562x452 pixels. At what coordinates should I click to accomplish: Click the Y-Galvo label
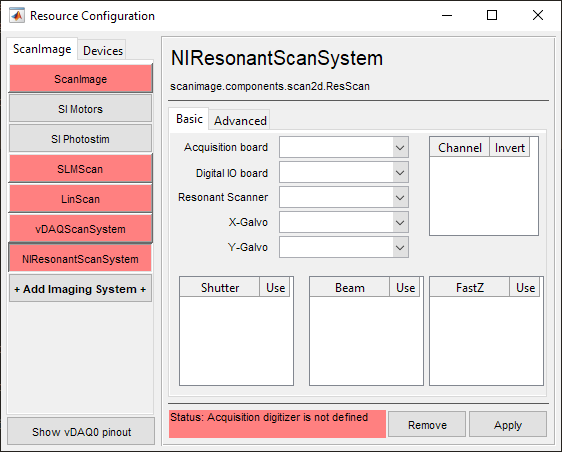[248, 247]
